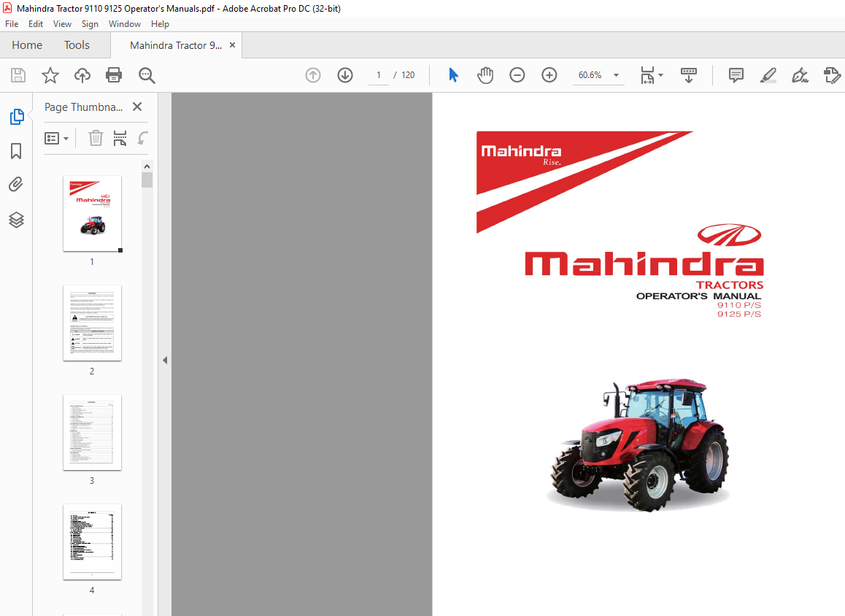Go to next page arrow

point(345,75)
